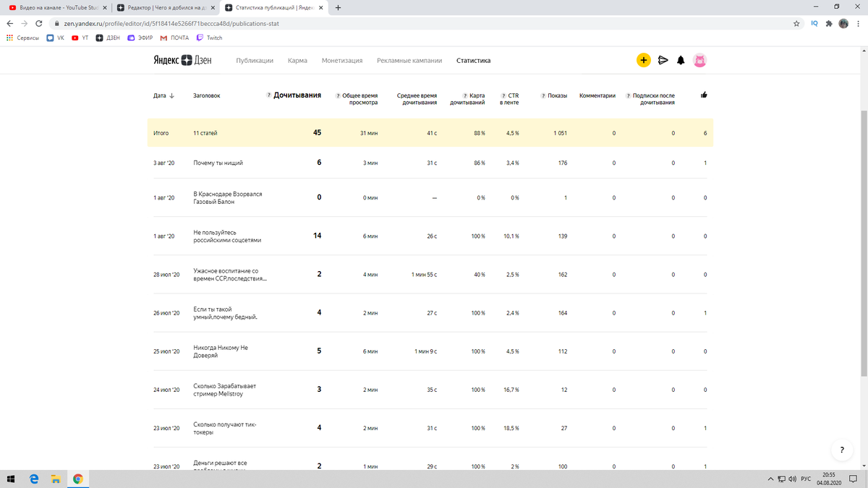
Task: Open article 'Почему ты нищий'
Action: 218,163
